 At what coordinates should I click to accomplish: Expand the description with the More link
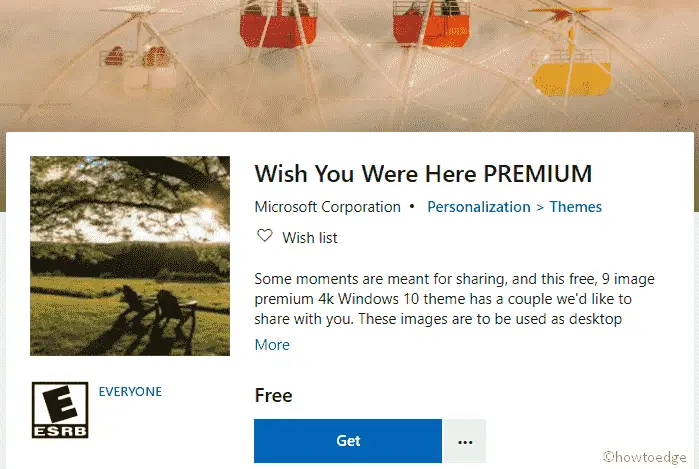pos(272,345)
